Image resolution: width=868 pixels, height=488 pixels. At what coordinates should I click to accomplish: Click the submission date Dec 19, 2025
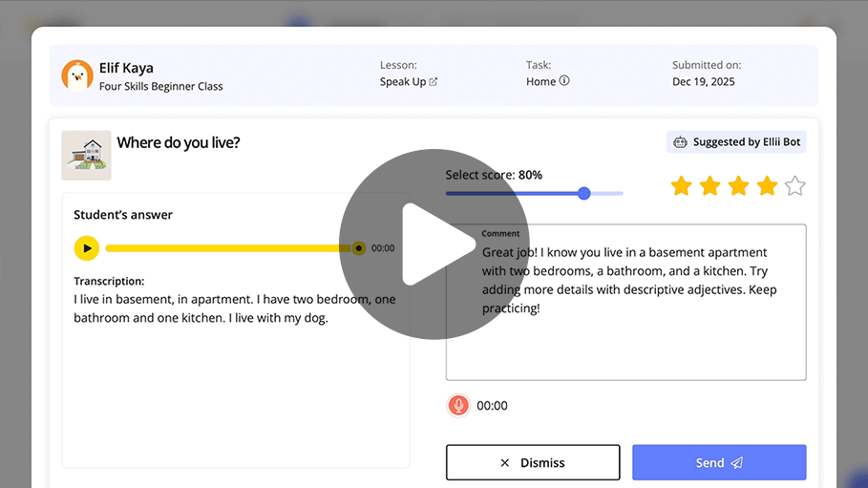click(704, 82)
